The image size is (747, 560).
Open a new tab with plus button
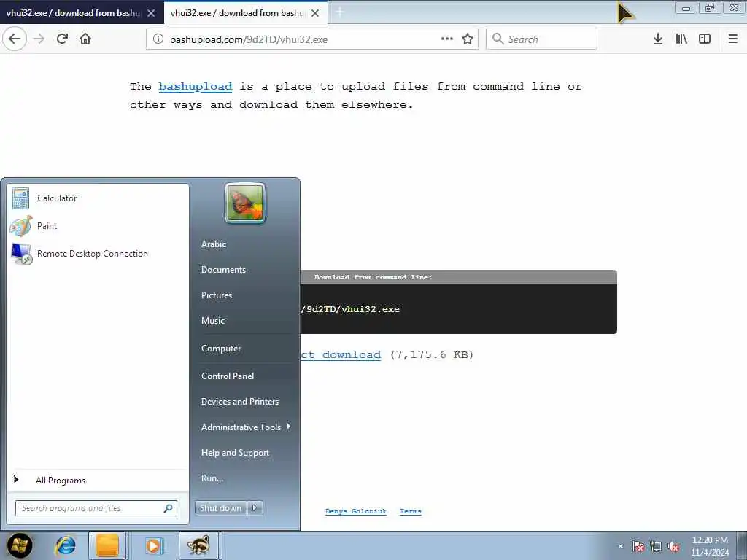(x=340, y=13)
